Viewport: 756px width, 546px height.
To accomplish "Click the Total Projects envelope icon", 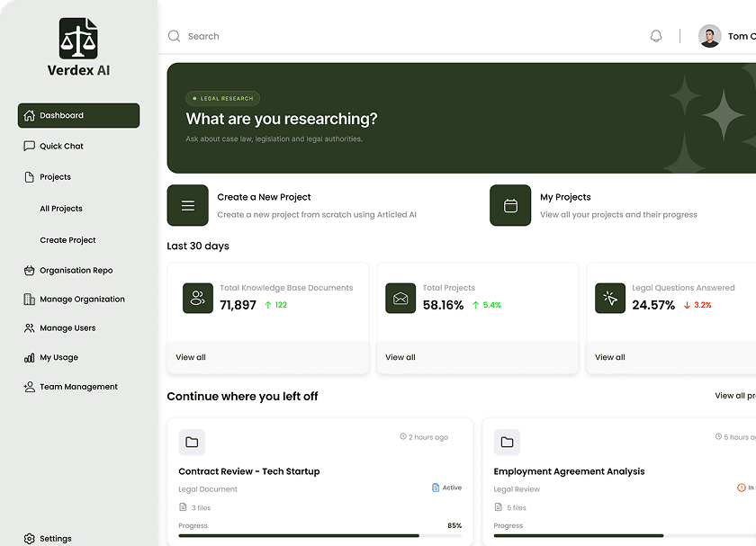I will coord(400,298).
